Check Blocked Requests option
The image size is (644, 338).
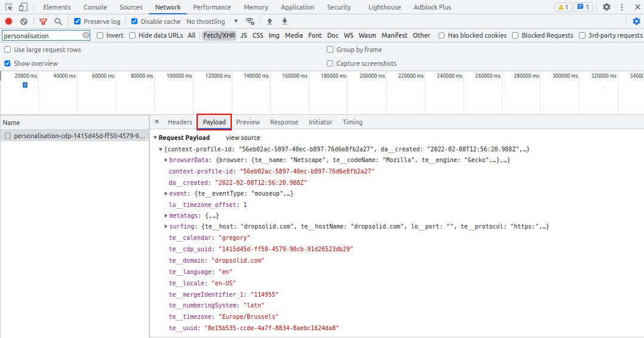pos(515,35)
